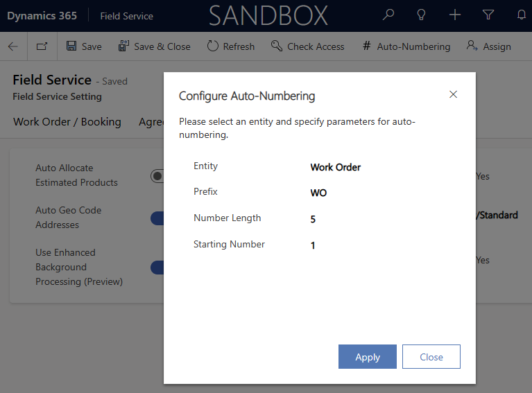The image size is (532, 393).
Task: Click the Field Service Setting subtitle
Action: point(58,96)
